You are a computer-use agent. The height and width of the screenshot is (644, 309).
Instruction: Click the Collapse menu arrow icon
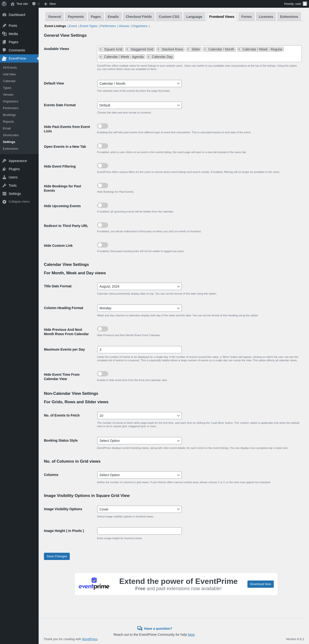(4, 202)
